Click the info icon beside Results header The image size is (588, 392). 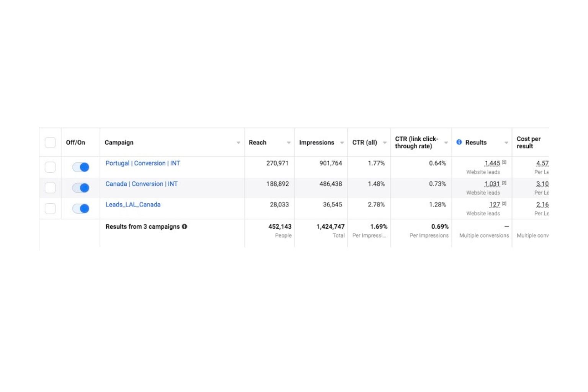point(459,142)
